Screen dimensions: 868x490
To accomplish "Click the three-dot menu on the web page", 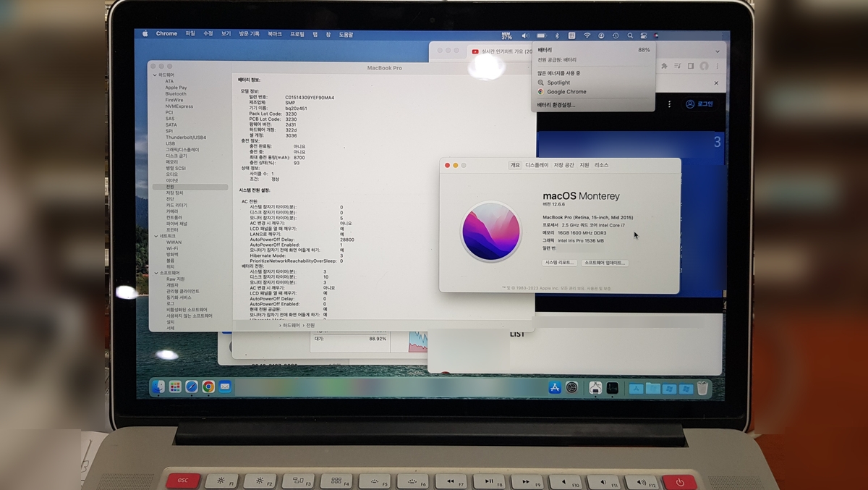I will coord(670,104).
